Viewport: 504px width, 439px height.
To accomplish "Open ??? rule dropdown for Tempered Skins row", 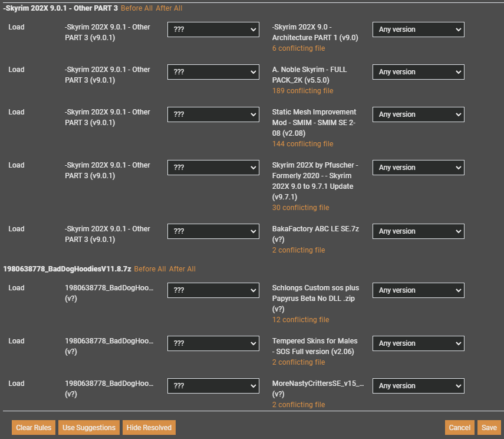I will pos(213,343).
